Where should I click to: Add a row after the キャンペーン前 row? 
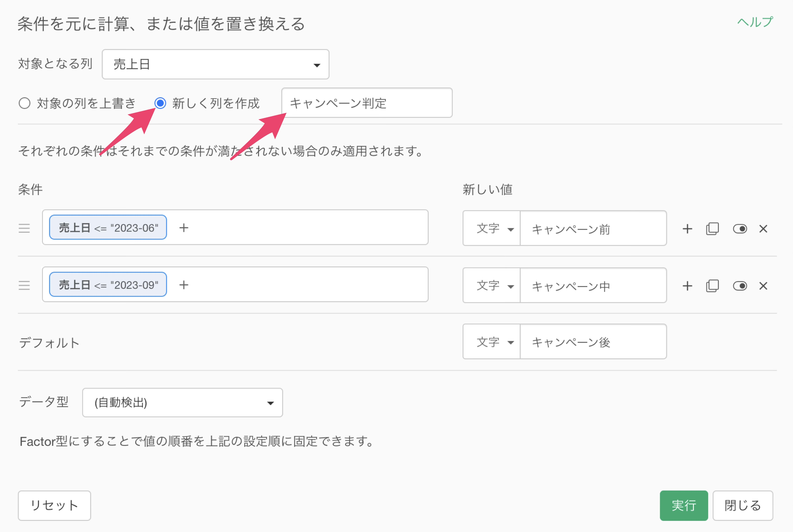[688, 229]
